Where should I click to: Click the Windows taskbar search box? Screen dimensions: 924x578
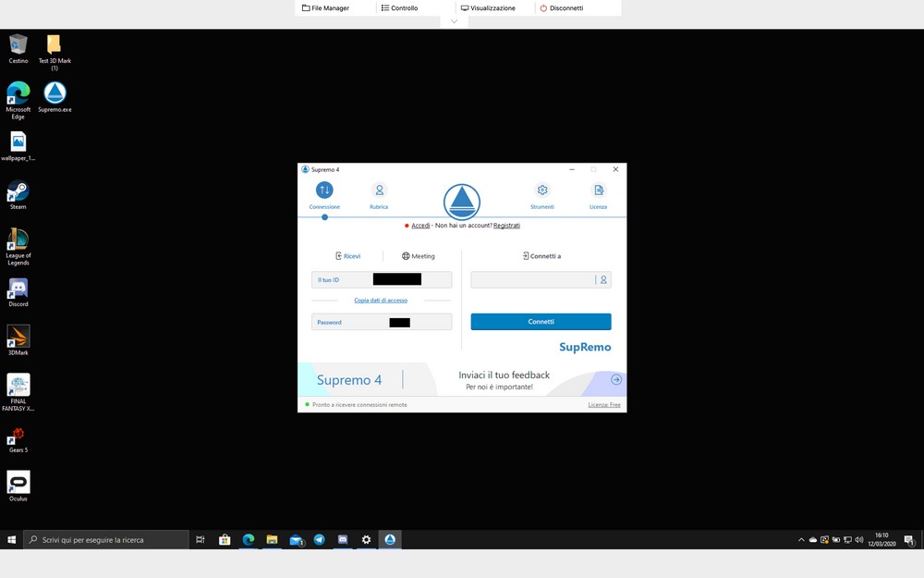tap(106, 540)
